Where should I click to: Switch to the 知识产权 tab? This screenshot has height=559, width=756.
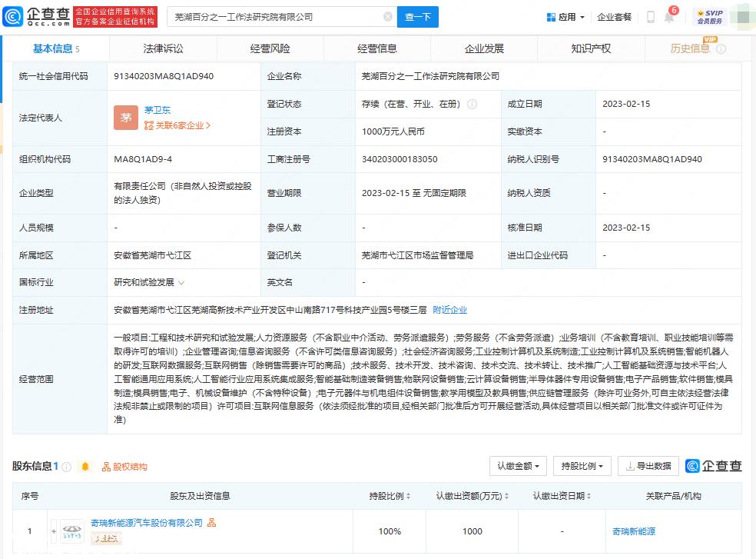(591, 48)
